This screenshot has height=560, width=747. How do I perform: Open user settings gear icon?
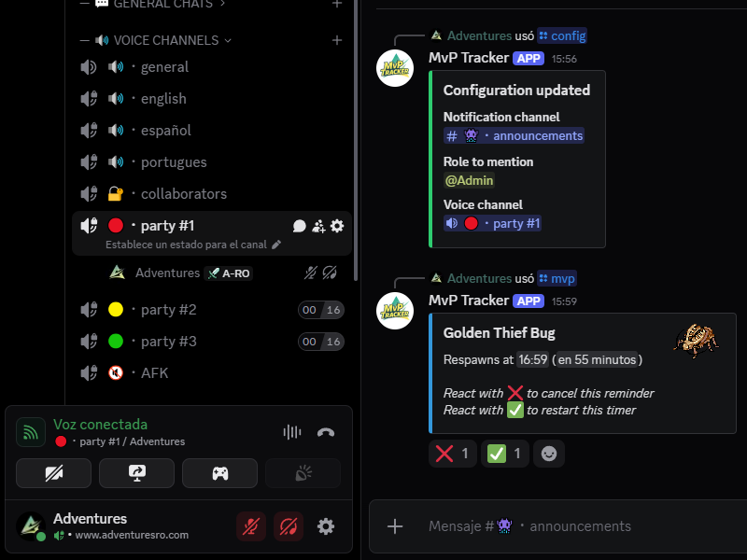(326, 526)
